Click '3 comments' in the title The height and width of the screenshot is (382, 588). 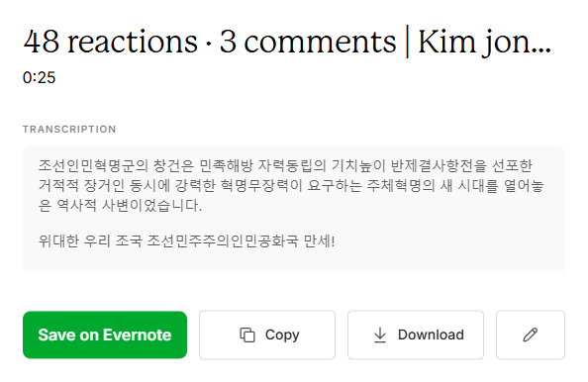[308, 42]
